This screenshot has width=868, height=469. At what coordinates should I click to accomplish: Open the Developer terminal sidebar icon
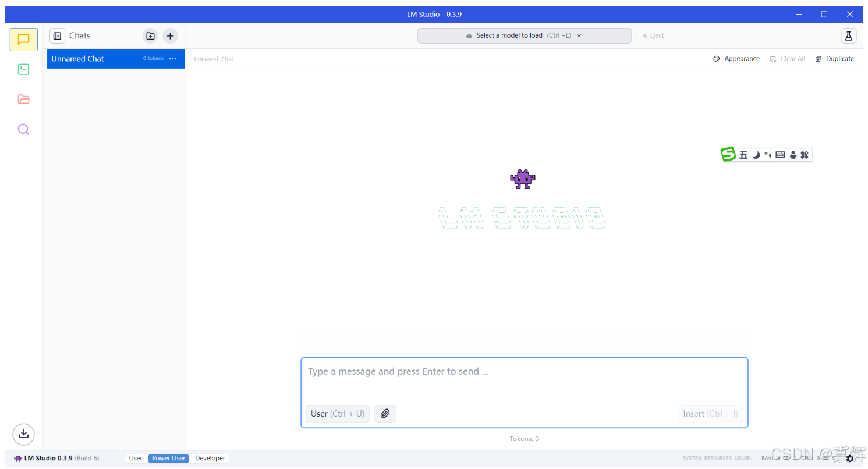(24, 70)
